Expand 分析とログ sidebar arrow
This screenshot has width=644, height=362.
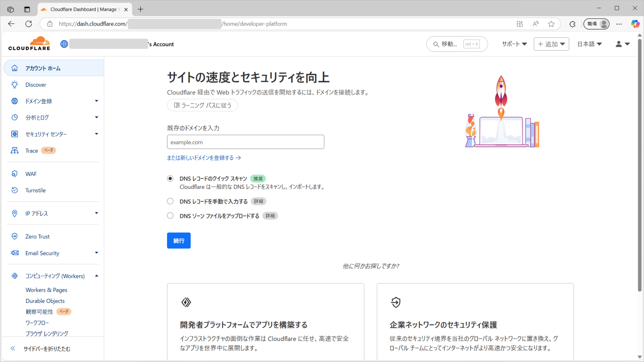(96, 117)
